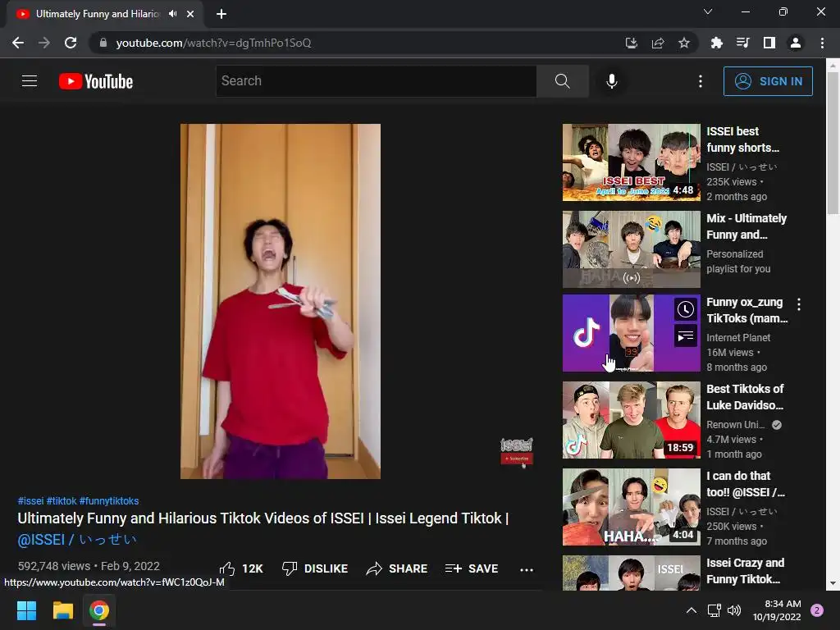Select the Ultimately Funny and Hilarious tab
The width and height of the screenshot is (840, 630).
pos(98,14)
